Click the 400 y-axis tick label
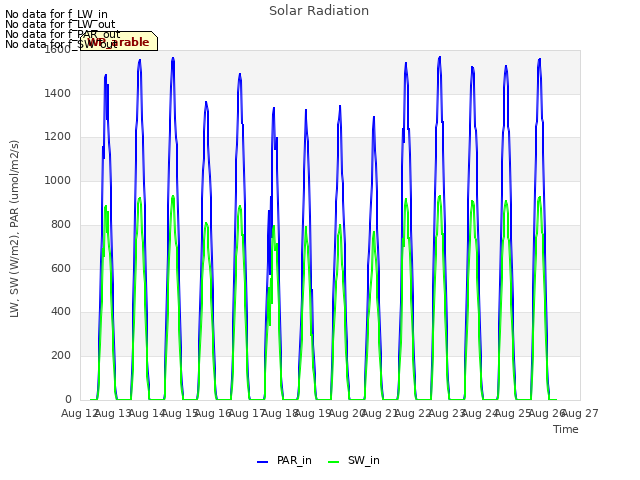 61,311
